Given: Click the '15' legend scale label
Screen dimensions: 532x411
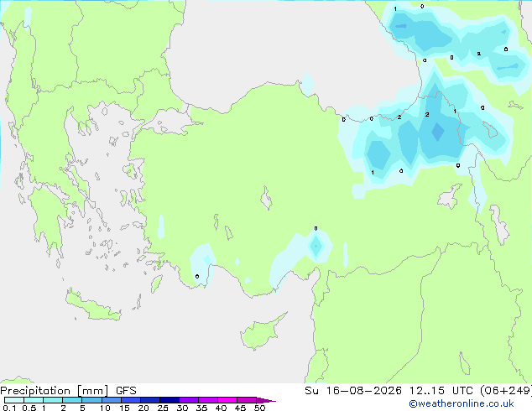Looking at the screenshot, I should (x=124, y=408).
